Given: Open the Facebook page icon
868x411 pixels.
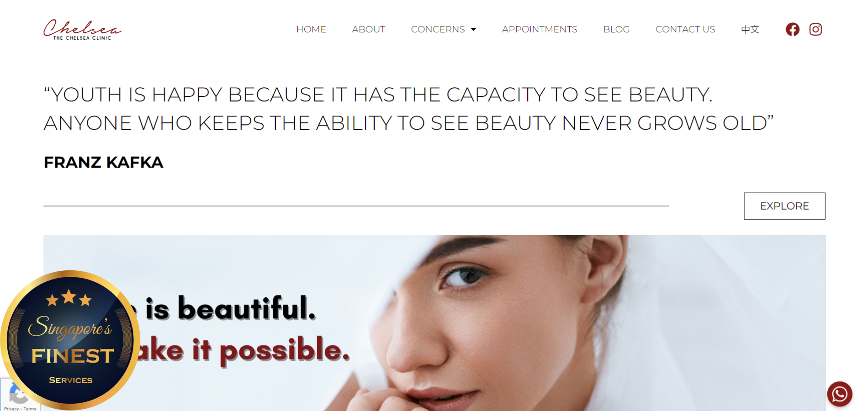Looking at the screenshot, I should coord(793,29).
